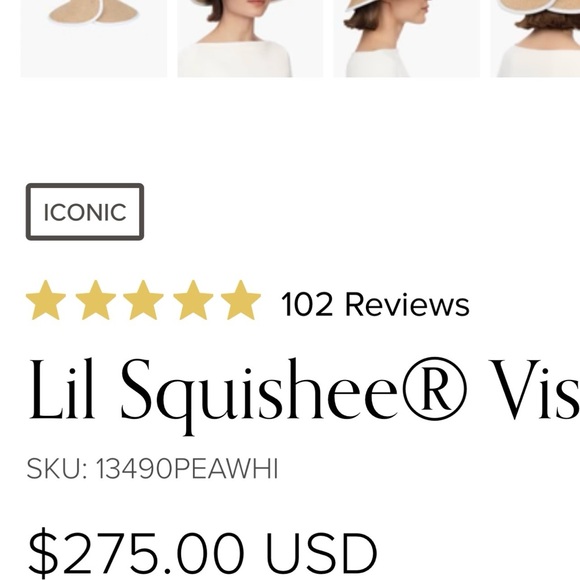The height and width of the screenshot is (580, 580).
Task: Click the first rating star
Action: (45, 300)
